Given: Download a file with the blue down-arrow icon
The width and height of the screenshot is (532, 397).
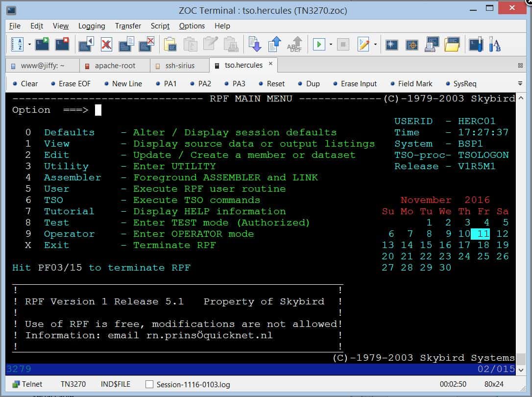Looking at the screenshot, I should [x=255, y=44].
